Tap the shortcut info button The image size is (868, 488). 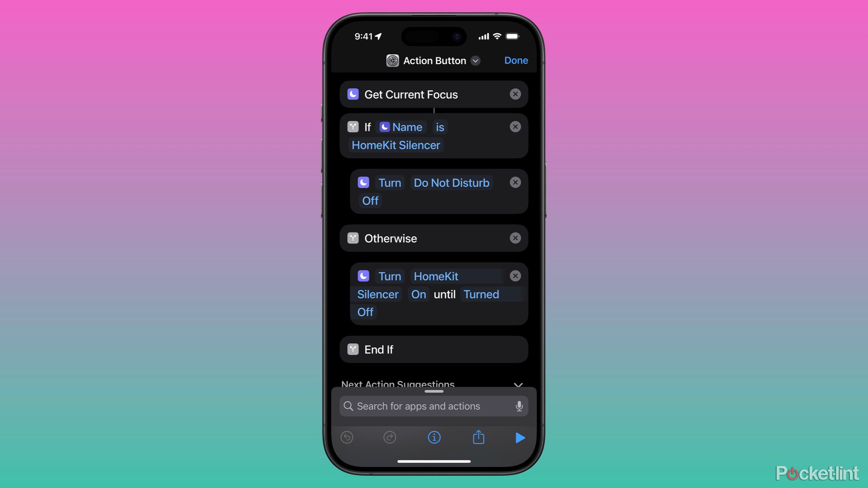coord(433,438)
